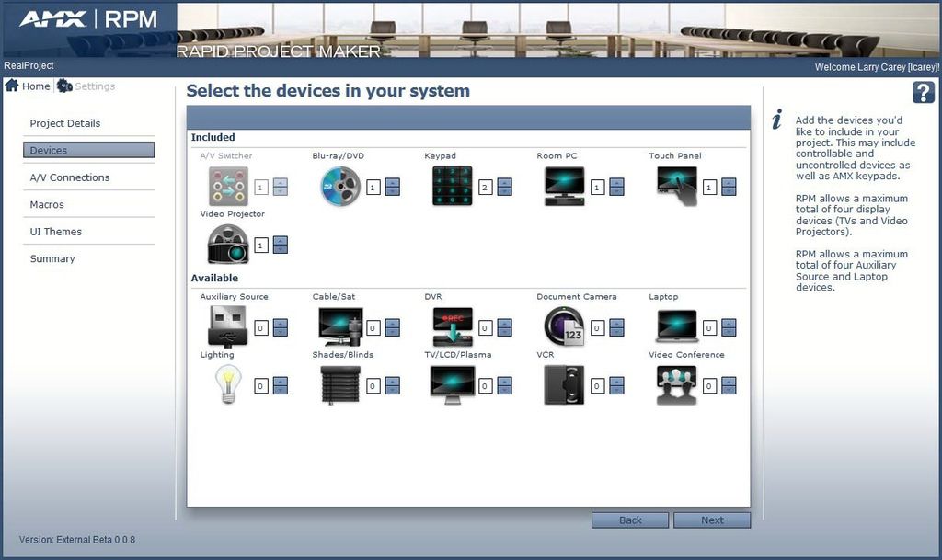Increase Lighting quantity stepper

click(280, 381)
